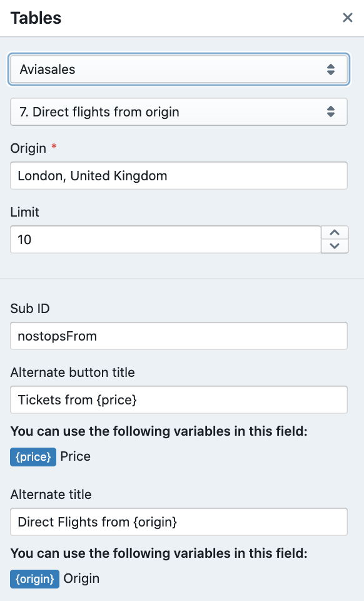The image size is (364, 601).
Task: Open the Direct flights from origin dropdown
Action: coord(179,112)
